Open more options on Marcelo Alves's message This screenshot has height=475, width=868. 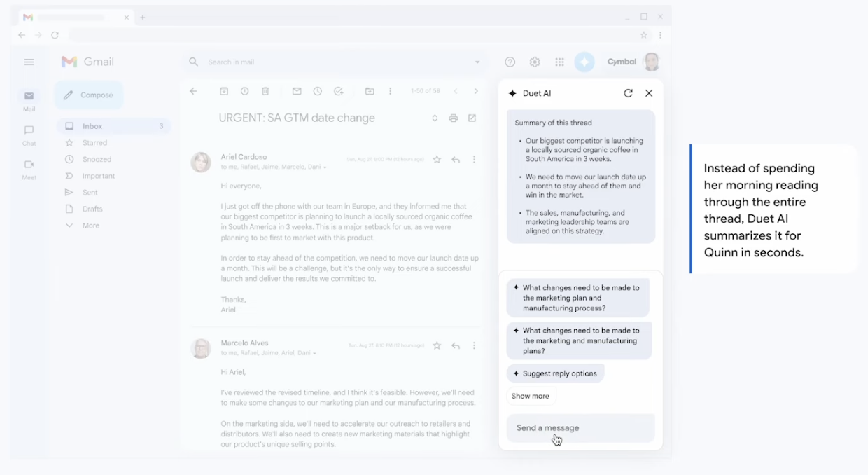pos(474,345)
